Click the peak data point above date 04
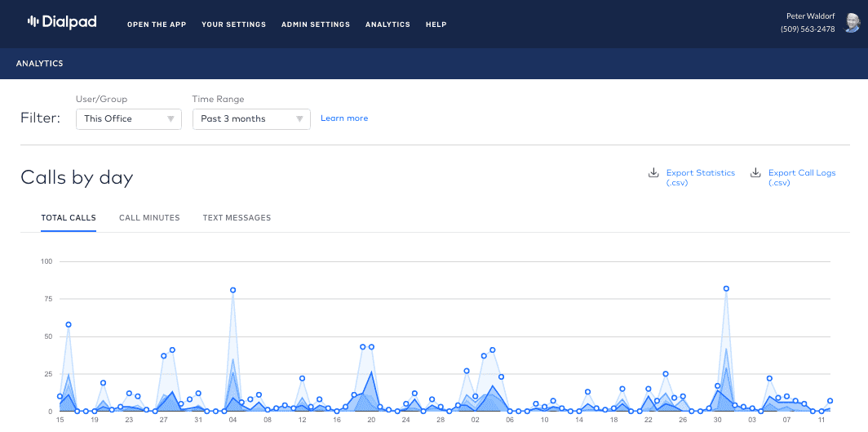Image resolution: width=868 pixels, height=432 pixels. click(x=233, y=290)
